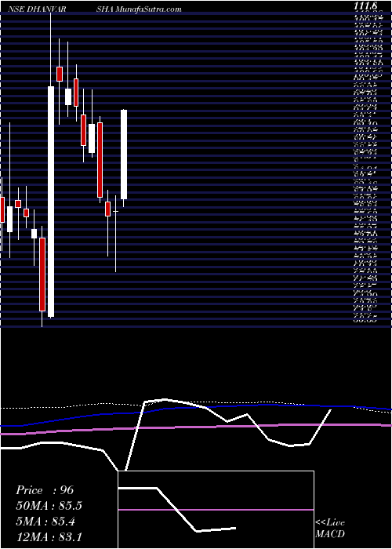Click the long red candle at the chart low
The height and width of the screenshot is (549, 392).
point(42,274)
